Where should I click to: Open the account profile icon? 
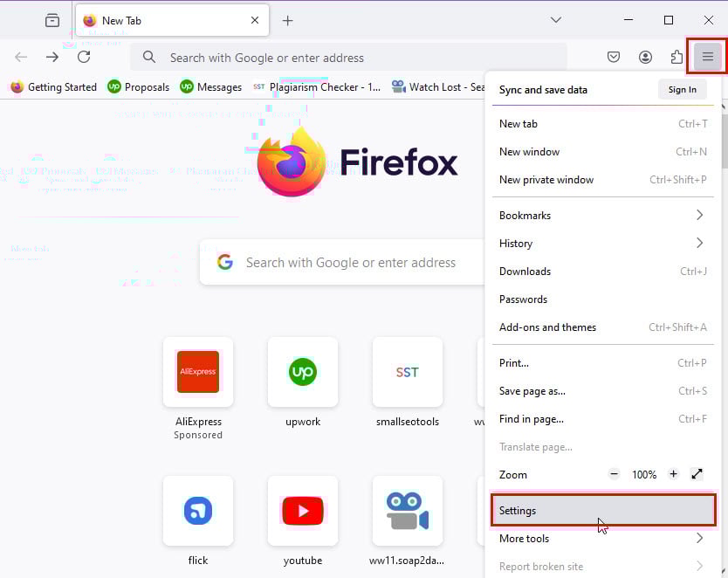(x=645, y=57)
